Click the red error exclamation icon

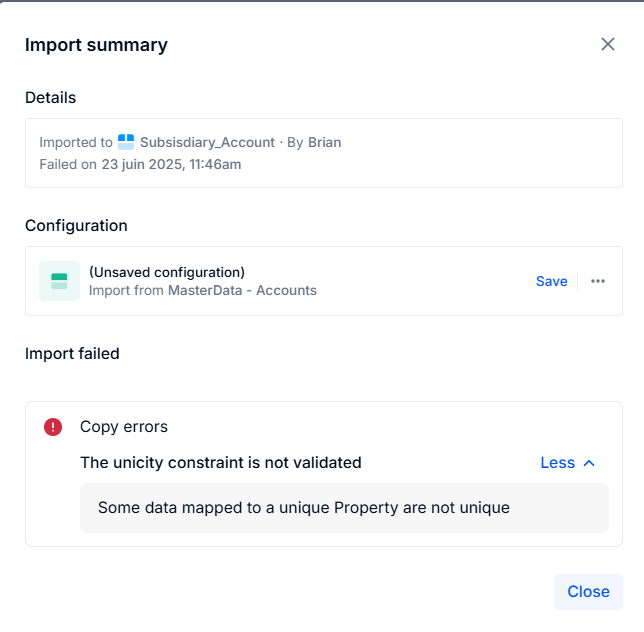[53, 427]
